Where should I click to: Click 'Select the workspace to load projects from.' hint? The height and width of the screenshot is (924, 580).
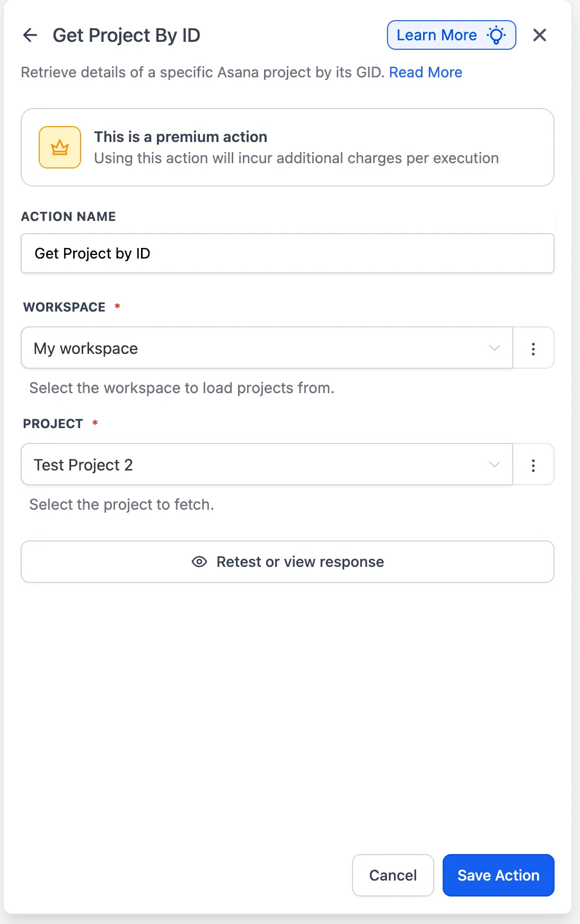pyautogui.click(x=182, y=388)
